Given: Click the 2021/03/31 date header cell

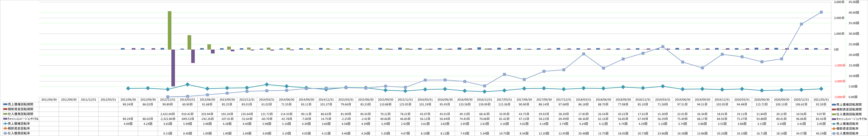Looking at the screenshot, I should click(x=821, y=100).
